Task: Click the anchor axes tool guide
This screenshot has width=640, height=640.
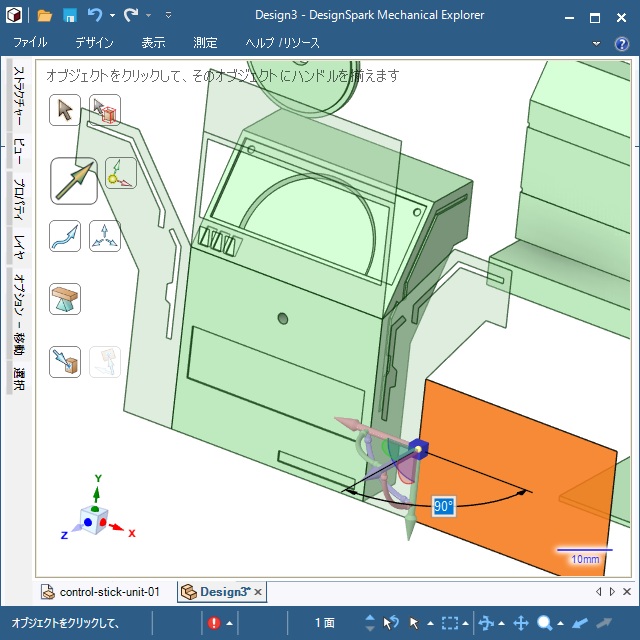Action: tap(120, 173)
